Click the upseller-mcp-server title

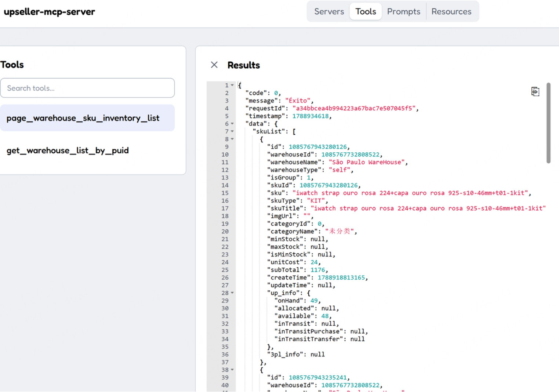[49, 12]
